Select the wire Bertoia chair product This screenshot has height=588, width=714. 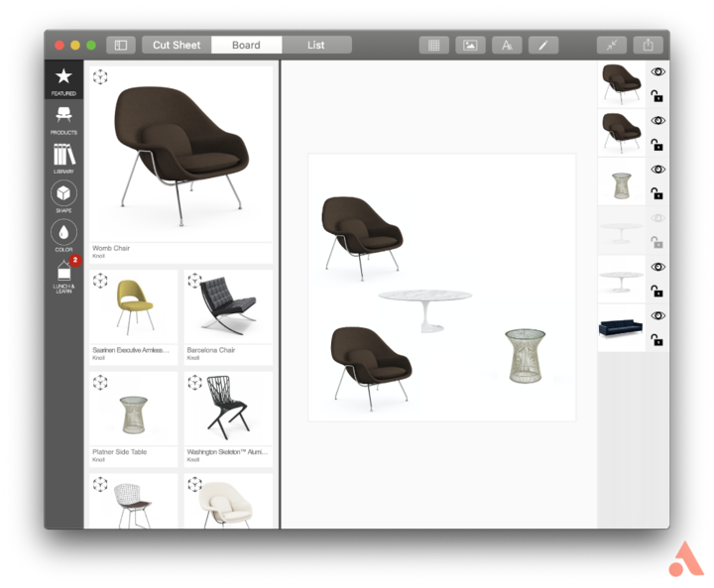pyautogui.click(x=134, y=501)
